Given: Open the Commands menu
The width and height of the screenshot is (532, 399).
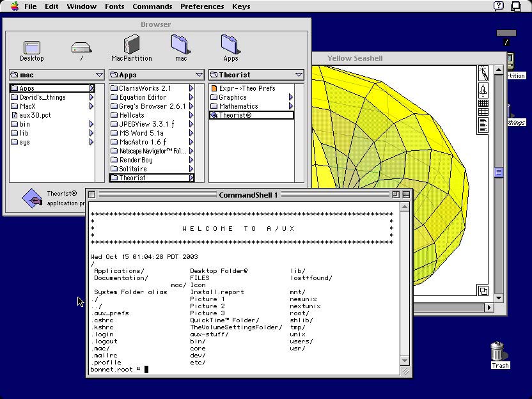Looking at the screenshot, I should [x=152, y=6].
